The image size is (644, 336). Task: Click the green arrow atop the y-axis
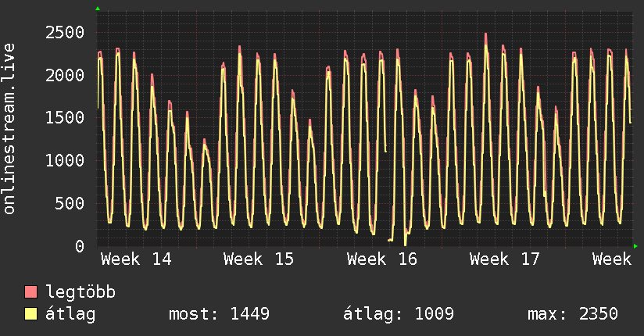click(98, 9)
